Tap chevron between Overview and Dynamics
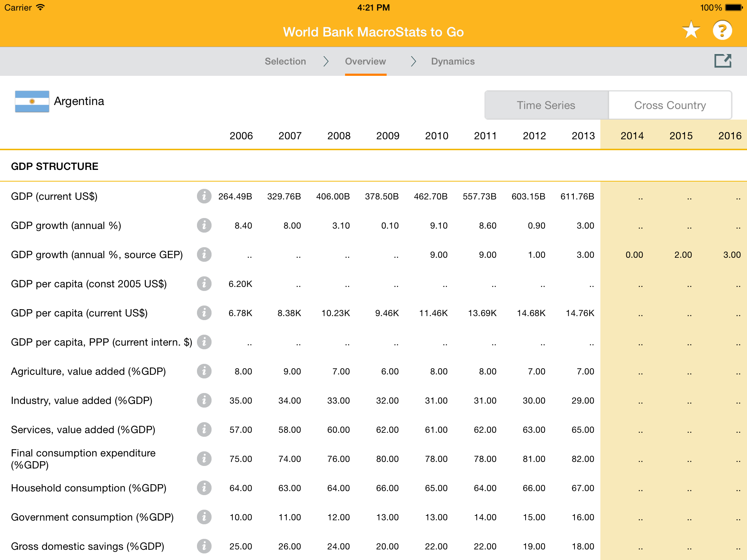 tap(413, 61)
